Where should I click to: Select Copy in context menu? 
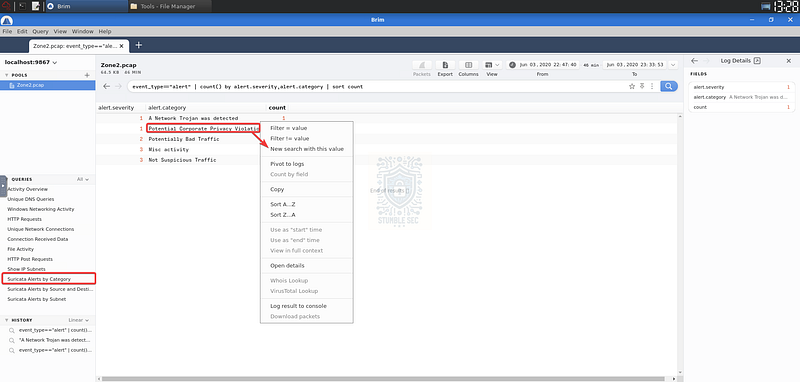(x=307, y=189)
